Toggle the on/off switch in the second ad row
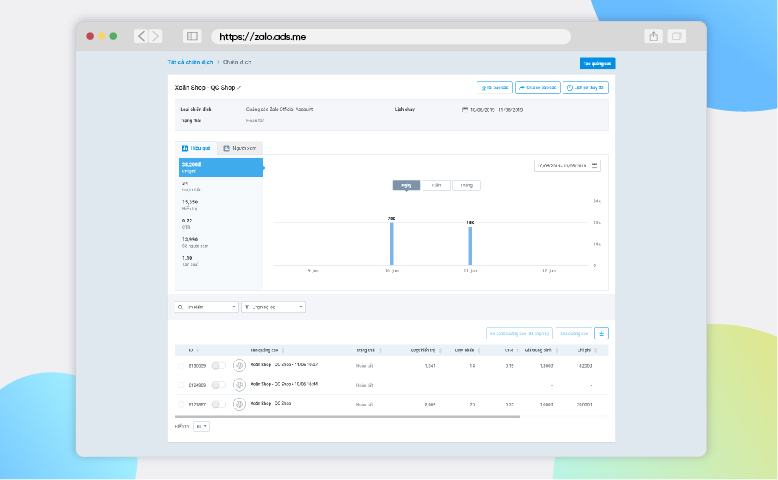 218,385
